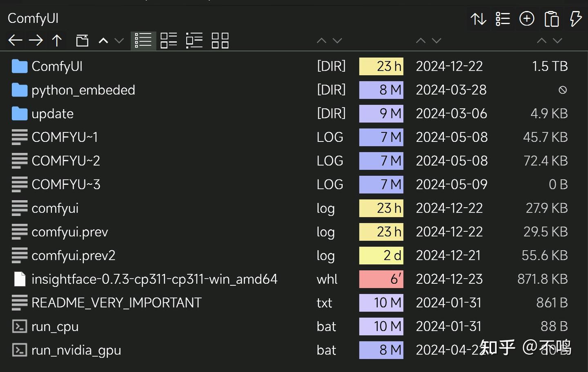Select the comfyui.prev2 log file row
588x372 pixels.
point(73,255)
